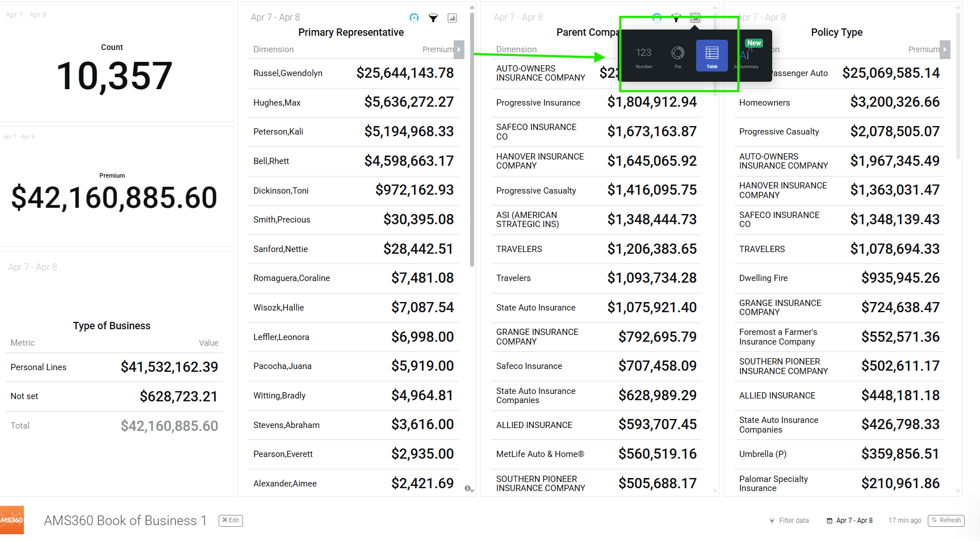Screen dimensions: 980x541
Task: Choose Pie visualization in chart type popup
Action: tap(678, 56)
